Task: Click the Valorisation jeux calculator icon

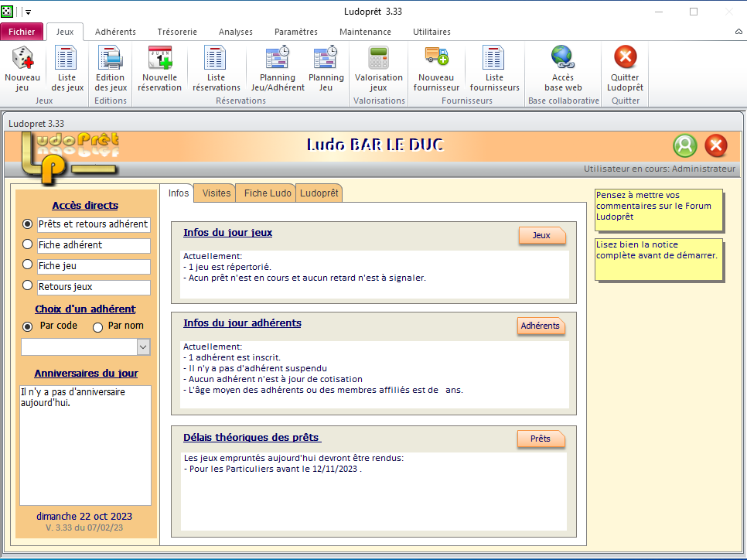Action: click(x=378, y=58)
